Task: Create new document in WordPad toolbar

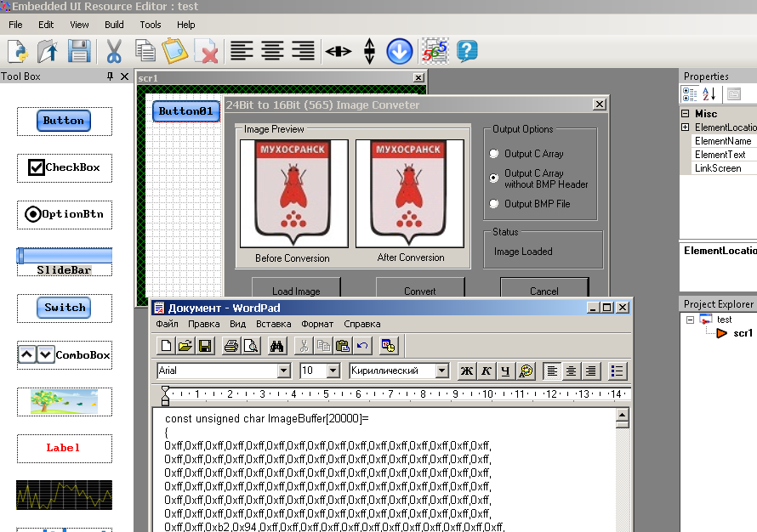Action: point(166,346)
